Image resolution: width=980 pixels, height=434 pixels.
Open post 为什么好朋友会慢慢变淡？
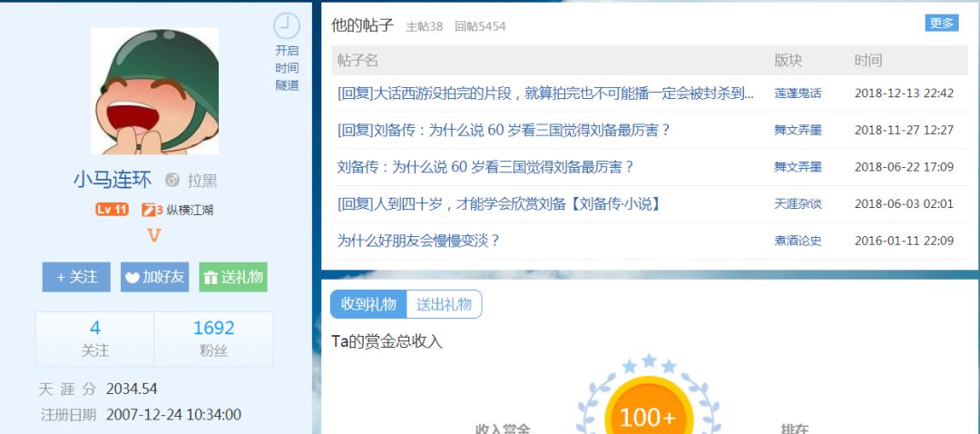coord(418,241)
